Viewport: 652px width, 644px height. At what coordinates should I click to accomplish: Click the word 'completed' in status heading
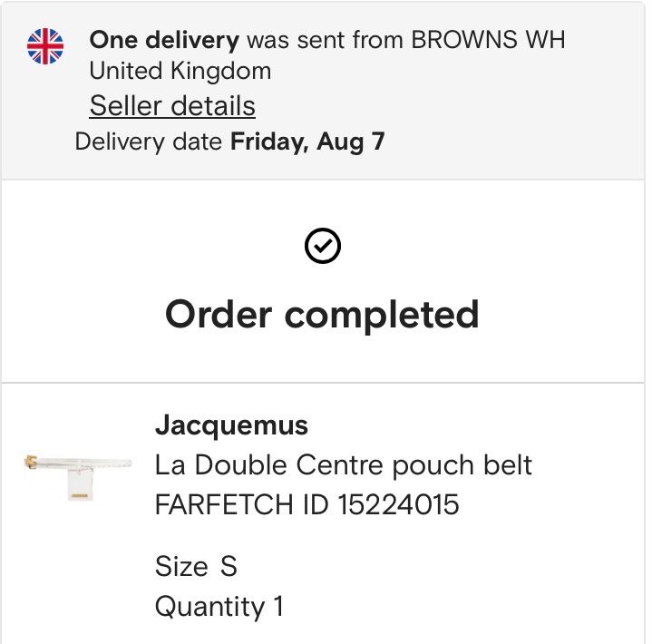pyautogui.click(x=382, y=315)
